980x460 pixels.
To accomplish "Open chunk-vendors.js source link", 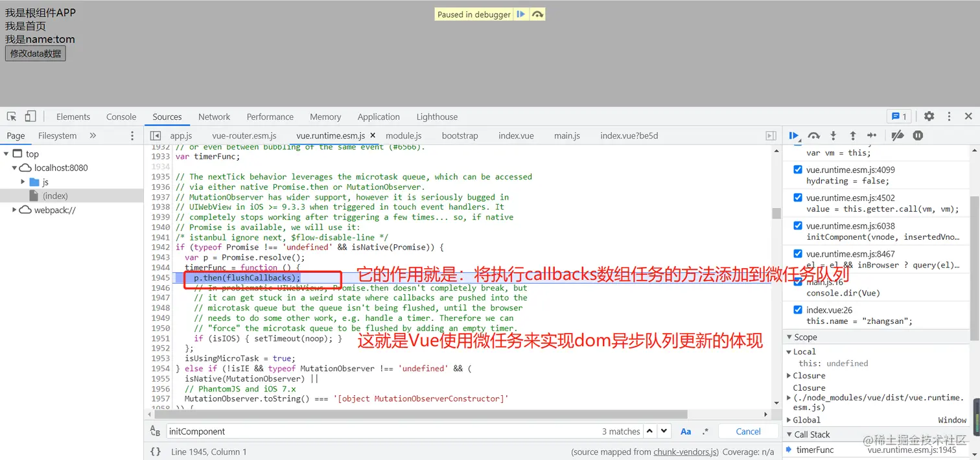I will (685, 452).
